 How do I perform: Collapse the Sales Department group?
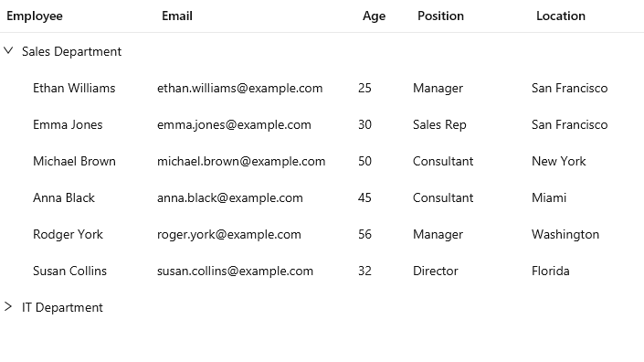pyautogui.click(x=8, y=51)
